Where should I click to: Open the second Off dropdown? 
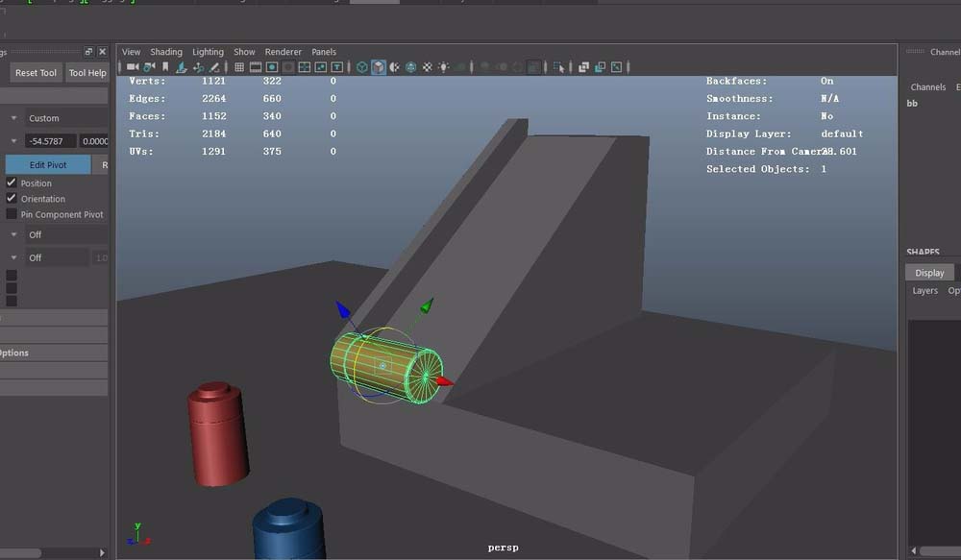57,258
